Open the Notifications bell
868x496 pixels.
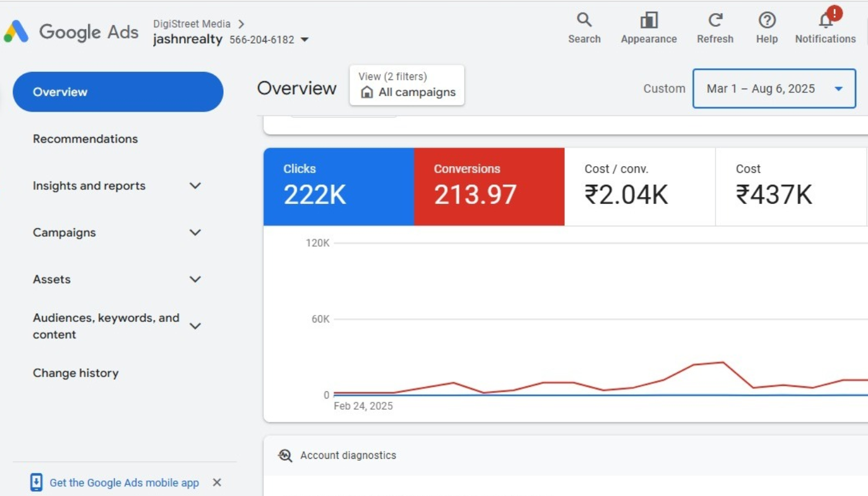[x=825, y=20]
